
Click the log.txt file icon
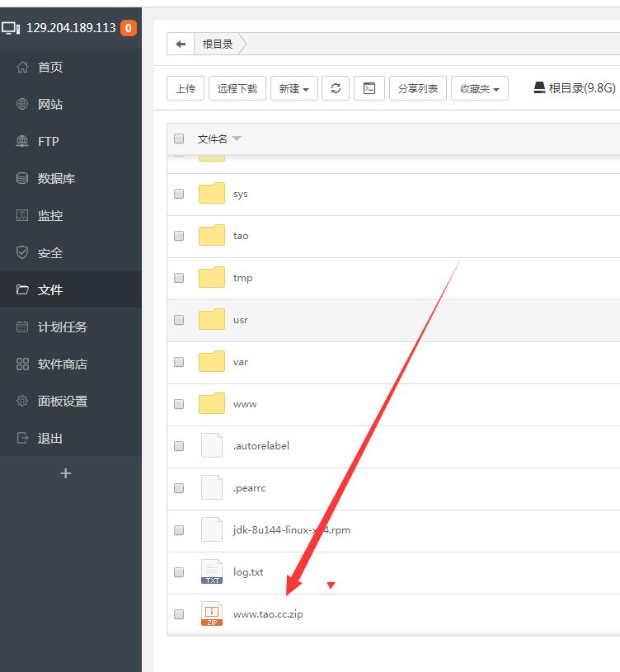(212, 571)
